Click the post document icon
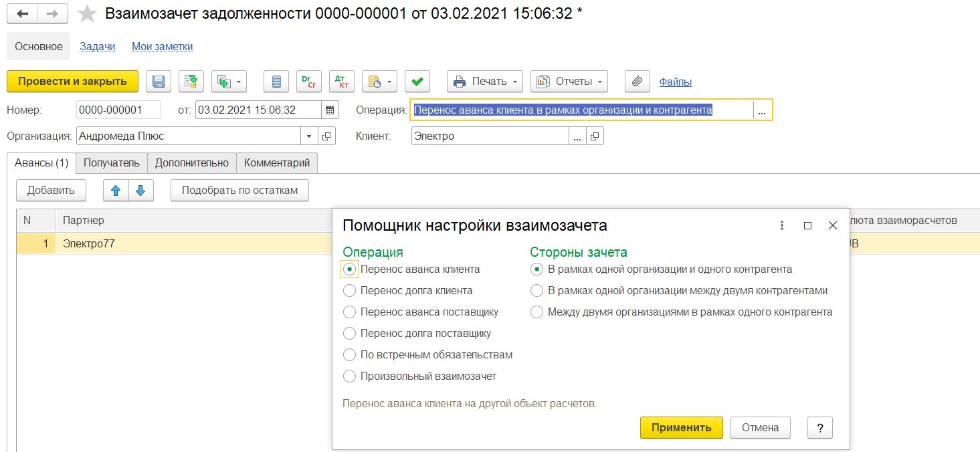 (191, 82)
